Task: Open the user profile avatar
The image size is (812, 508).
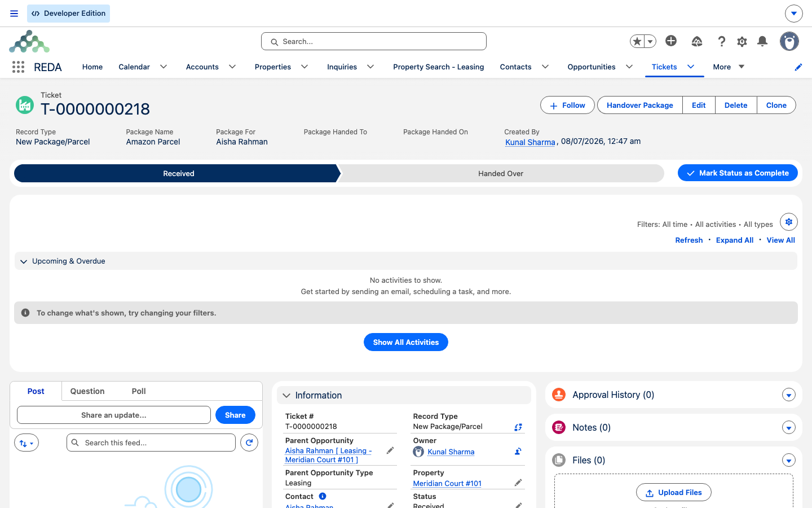Action: [x=789, y=41]
